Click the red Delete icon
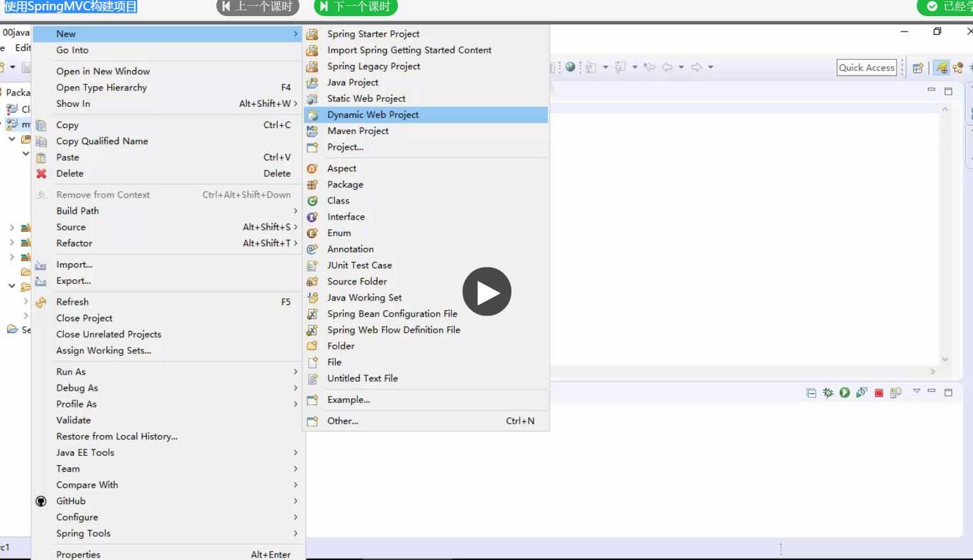The height and width of the screenshot is (560, 973). (41, 173)
